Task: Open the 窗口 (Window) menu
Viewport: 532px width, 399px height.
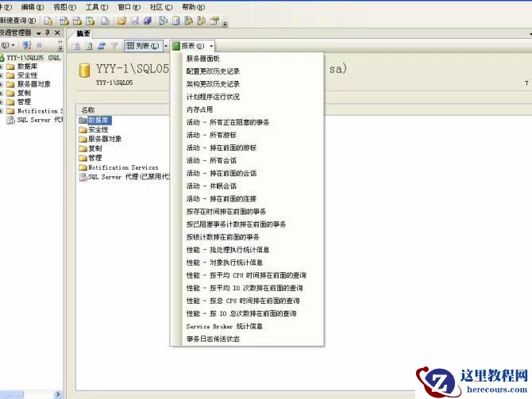Action: 129,7
